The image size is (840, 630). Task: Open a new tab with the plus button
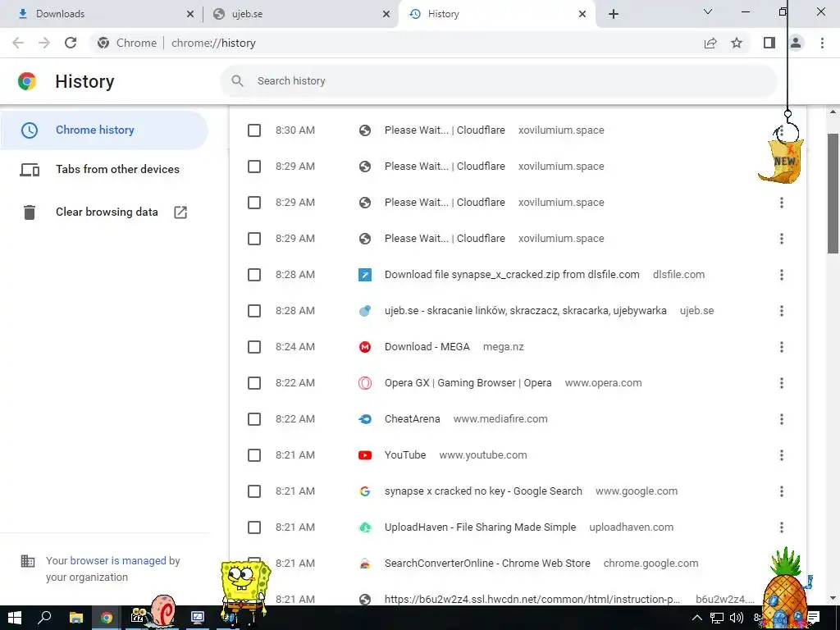coord(614,14)
